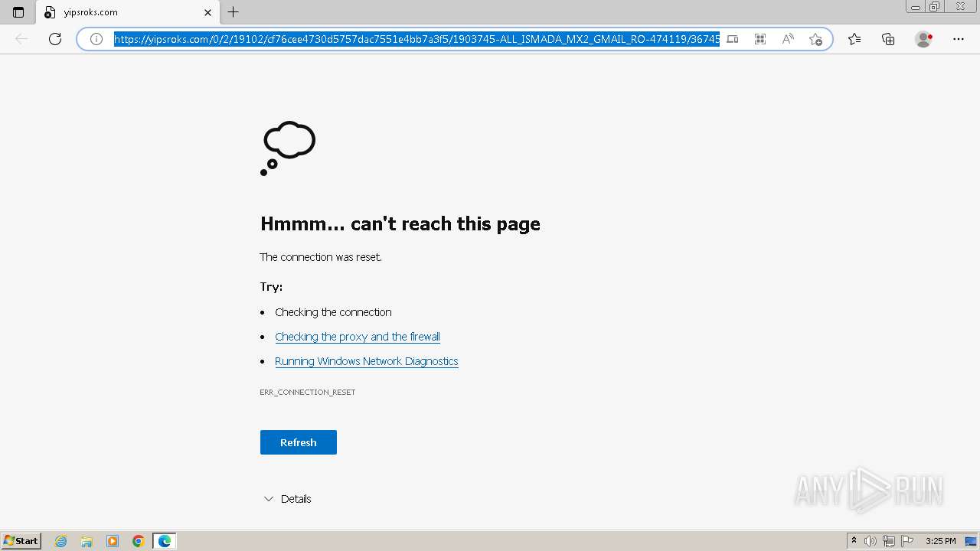Open media player icon in taskbar
This screenshot has height=551, width=980.
pyautogui.click(x=113, y=541)
